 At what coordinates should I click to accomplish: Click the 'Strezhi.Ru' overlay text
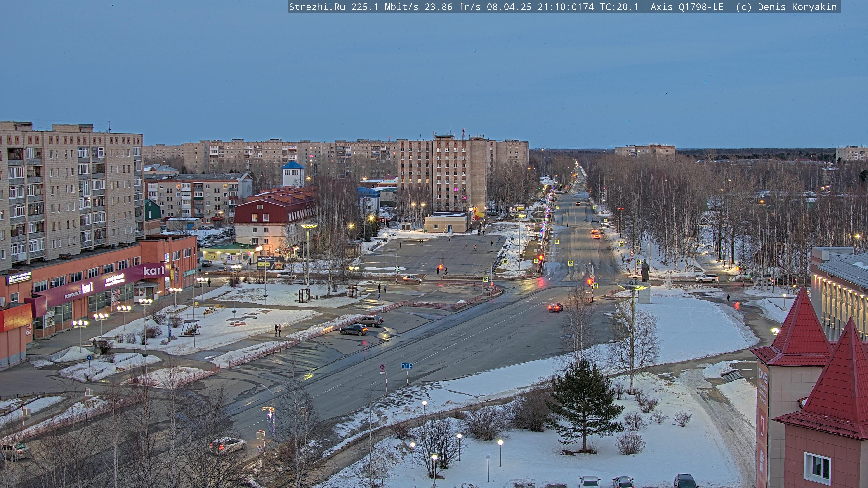pyautogui.click(x=317, y=7)
